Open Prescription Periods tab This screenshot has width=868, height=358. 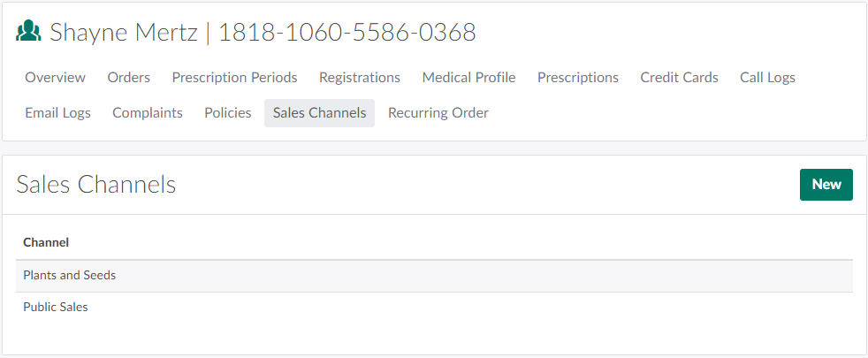tap(234, 78)
